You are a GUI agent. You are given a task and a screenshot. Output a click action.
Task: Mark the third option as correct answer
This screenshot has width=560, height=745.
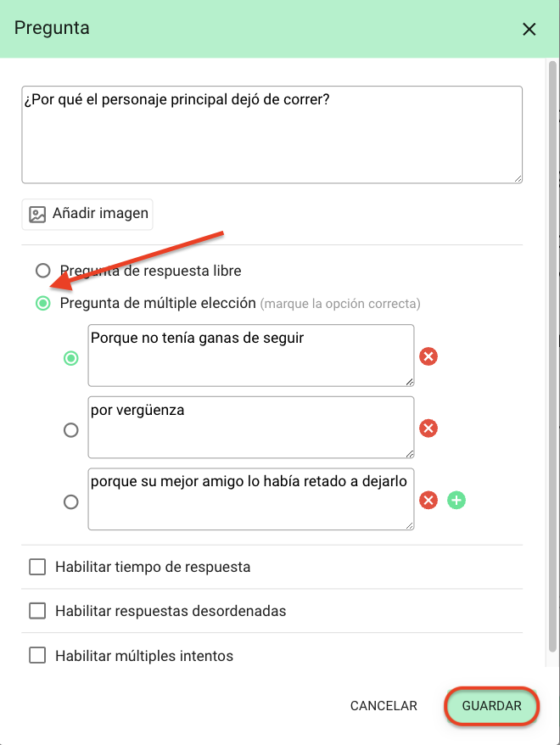(70, 501)
